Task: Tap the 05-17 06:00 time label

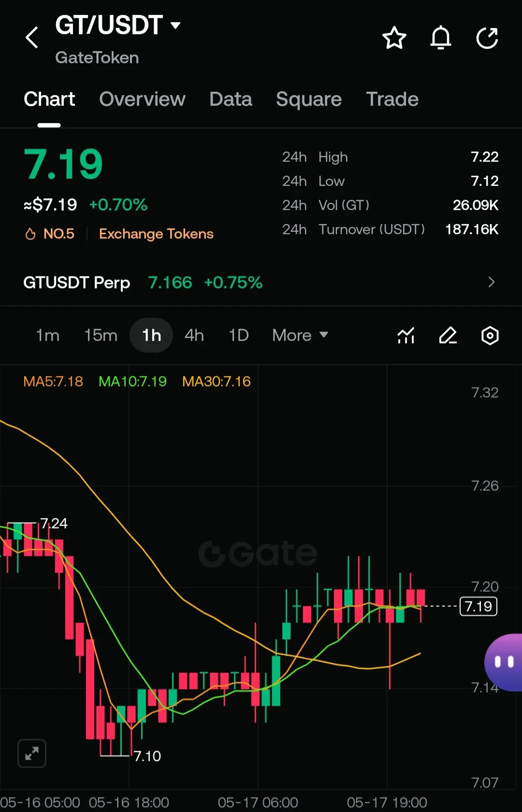Action: coord(258,802)
